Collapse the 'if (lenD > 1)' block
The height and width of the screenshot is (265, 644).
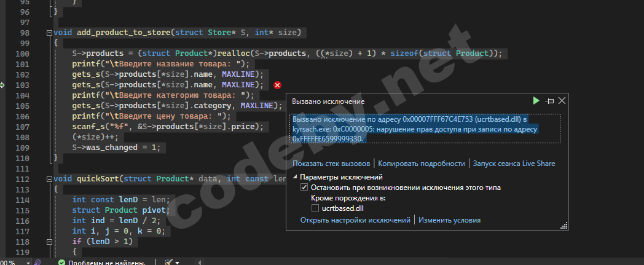[50, 242]
